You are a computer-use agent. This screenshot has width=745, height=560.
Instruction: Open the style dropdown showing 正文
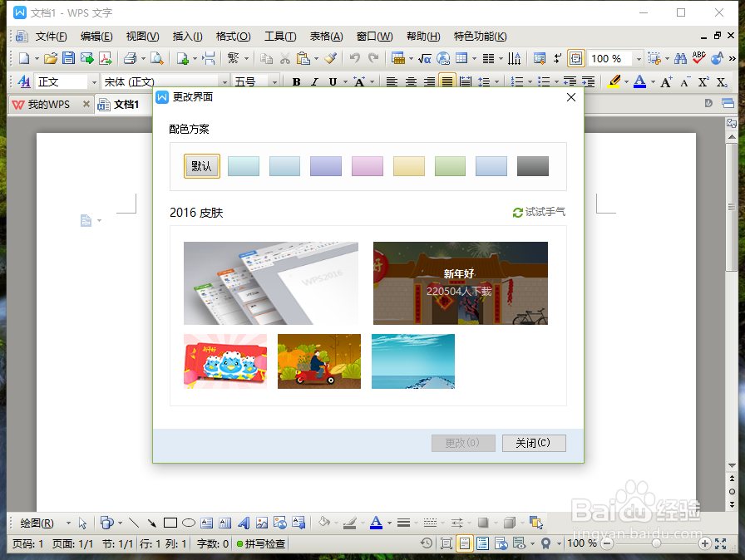94,82
